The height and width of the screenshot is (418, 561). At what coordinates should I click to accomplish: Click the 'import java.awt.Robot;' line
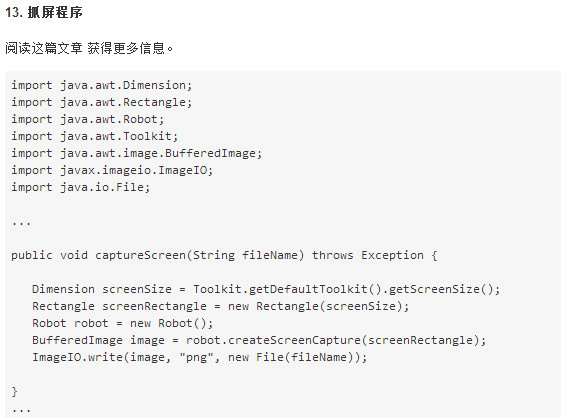(88, 119)
